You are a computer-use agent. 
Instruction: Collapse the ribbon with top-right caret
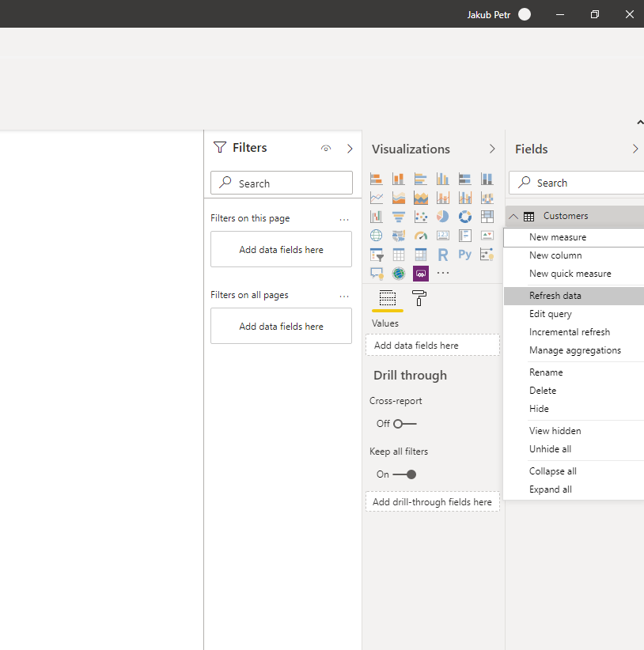(640, 123)
